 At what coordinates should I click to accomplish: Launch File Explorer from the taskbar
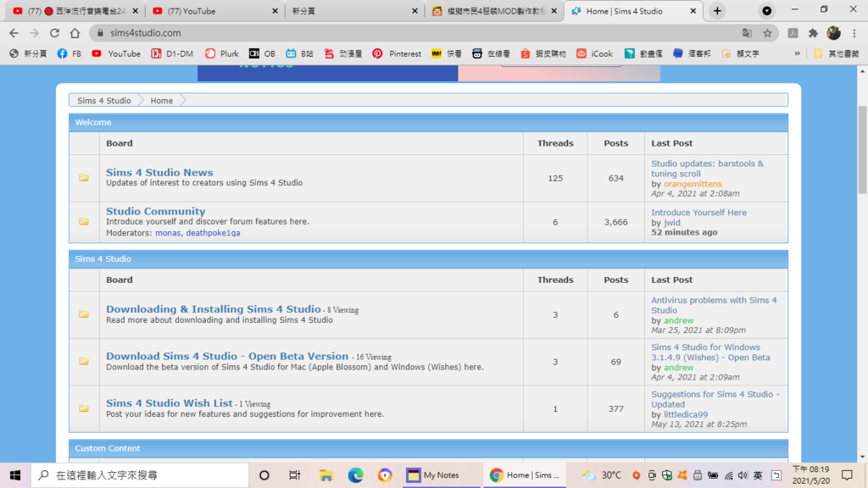coord(325,475)
